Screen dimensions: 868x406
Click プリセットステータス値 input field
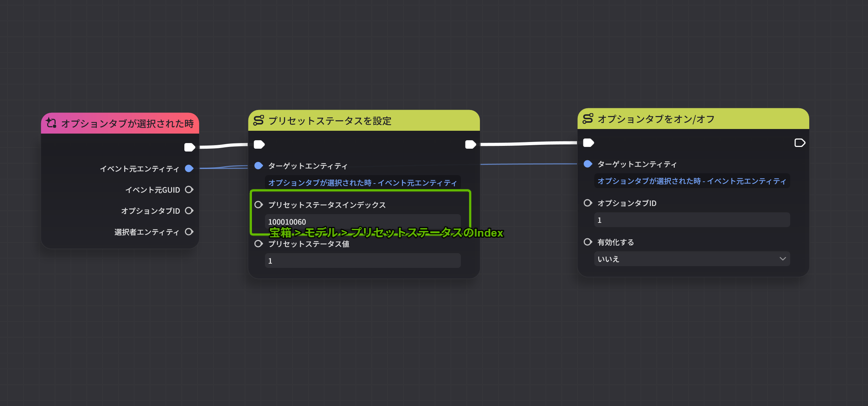tap(362, 261)
